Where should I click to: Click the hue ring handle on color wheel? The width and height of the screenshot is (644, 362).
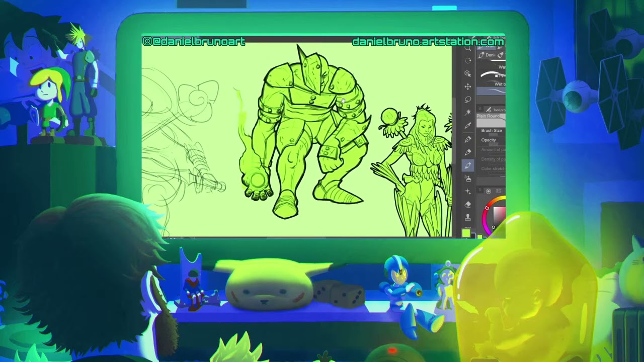[487, 208]
